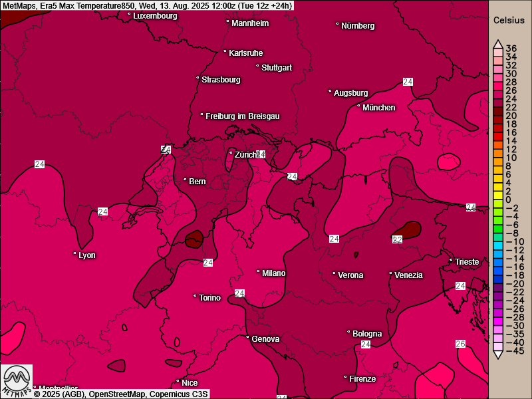The width and height of the screenshot is (532, 399).
Task: Select the legend color band between 0 and −2
Action: click(497, 204)
